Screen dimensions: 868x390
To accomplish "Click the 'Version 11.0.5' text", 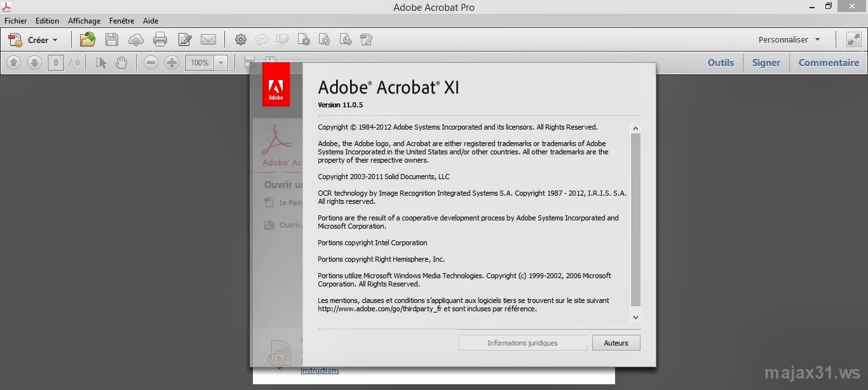I will [x=340, y=105].
